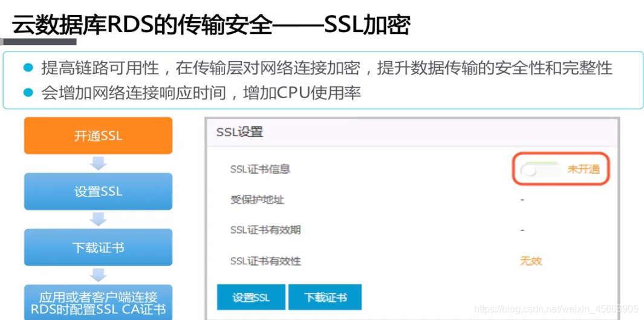Click the 无效 validity status text
The image size is (644, 320).
[531, 261]
